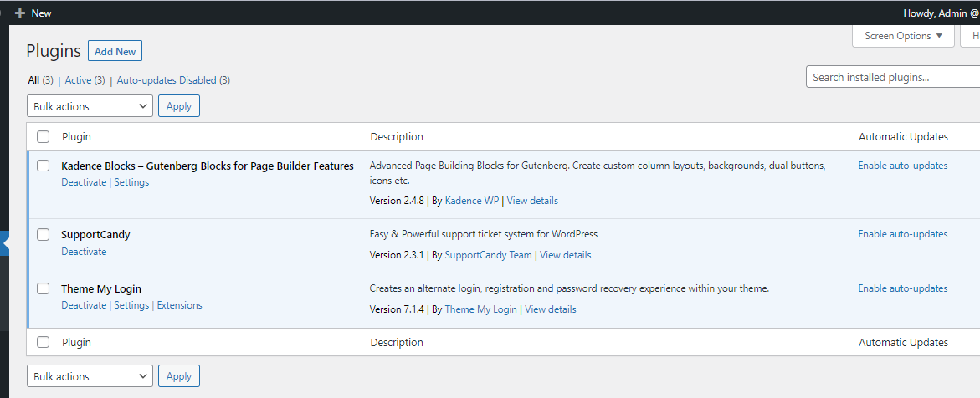980x398 pixels.
Task: Click the Automatic Updates header at top
Action: [903, 136]
